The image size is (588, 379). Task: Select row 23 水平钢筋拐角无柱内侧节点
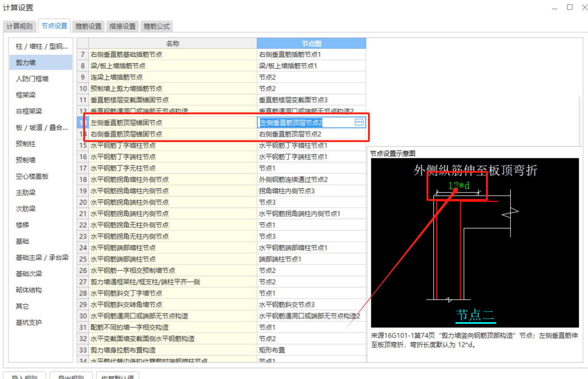[x=173, y=236]
